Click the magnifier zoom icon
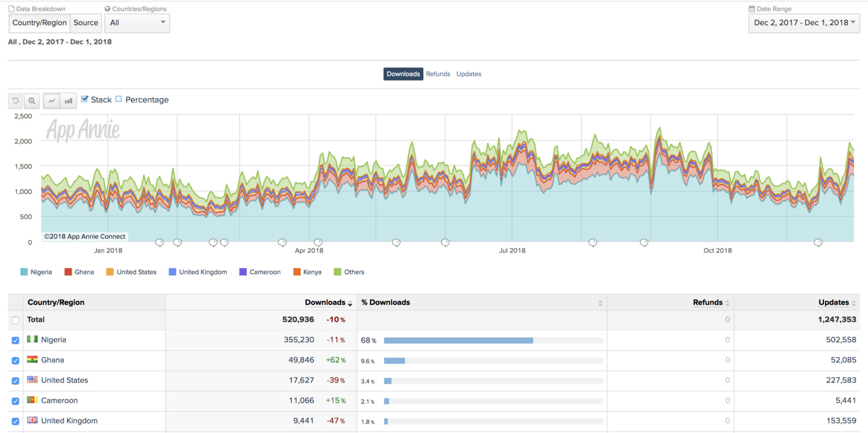The image size is (868, 433). tap(32, 101)
